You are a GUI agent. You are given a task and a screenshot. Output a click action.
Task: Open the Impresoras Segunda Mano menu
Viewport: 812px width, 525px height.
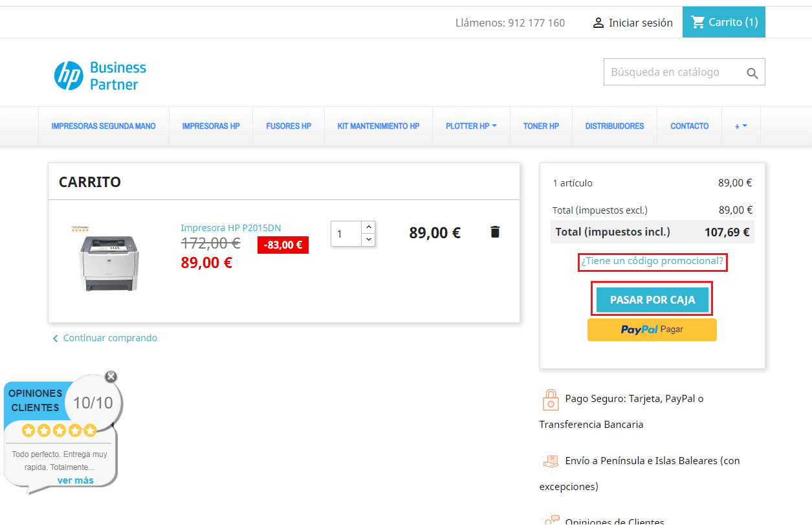click(x=104, y=126)
